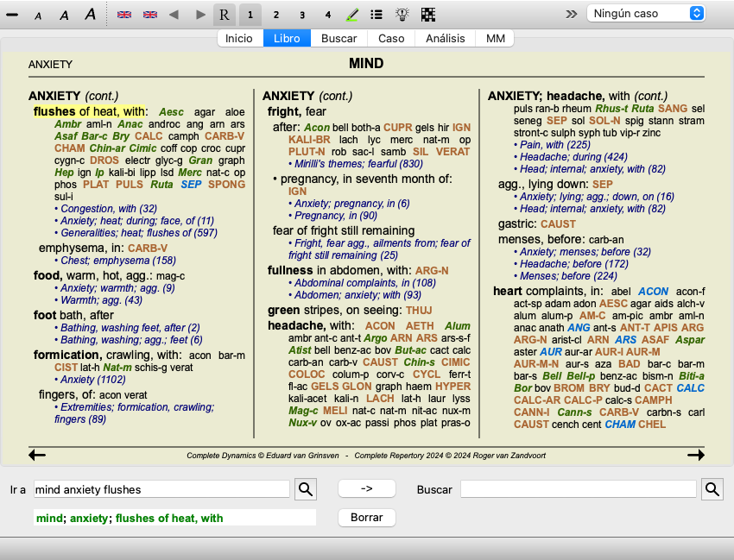The image size is (734, 560).
Task: Open link Warmth; agg. (43)
Action: tap(101, 300)
